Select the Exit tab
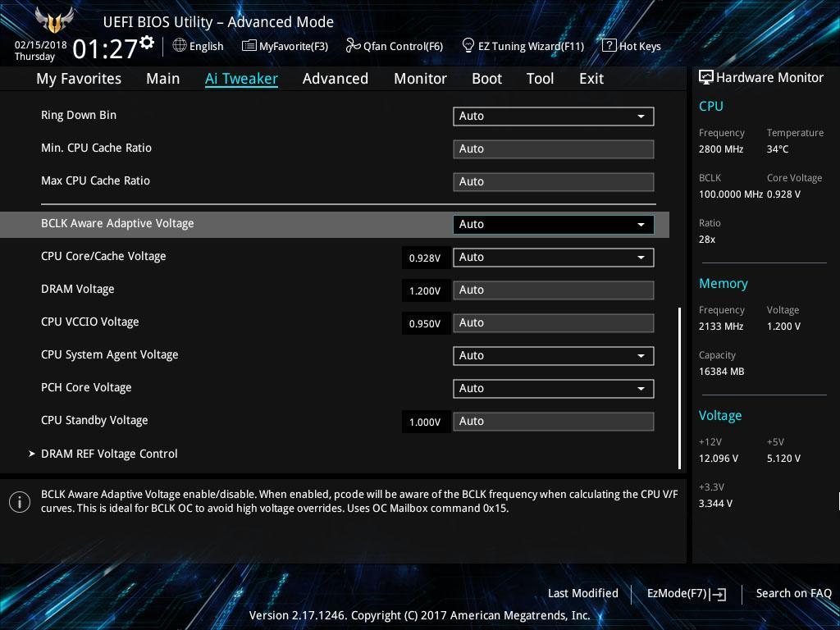The image size is (840, 630). tap(591, 79)
